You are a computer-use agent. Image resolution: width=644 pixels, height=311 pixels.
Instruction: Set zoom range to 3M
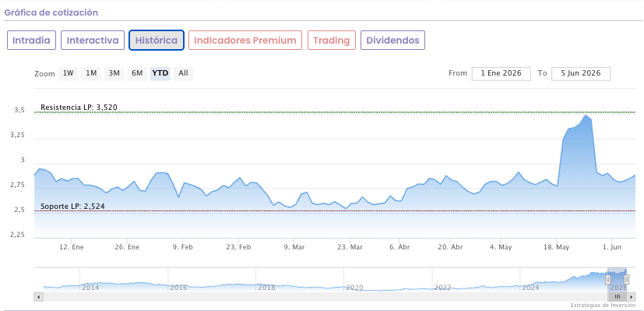[x=114, y=73]
